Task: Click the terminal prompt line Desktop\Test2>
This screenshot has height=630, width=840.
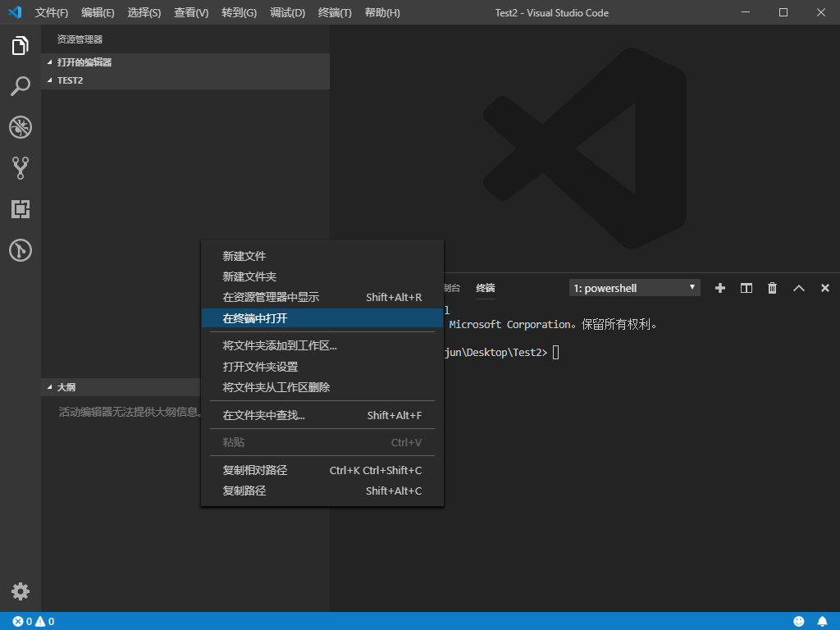Action: [496, 353]
